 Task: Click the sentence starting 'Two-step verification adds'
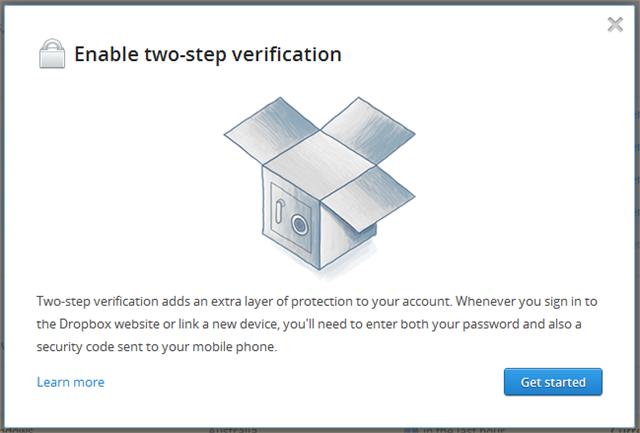(244, 301)
